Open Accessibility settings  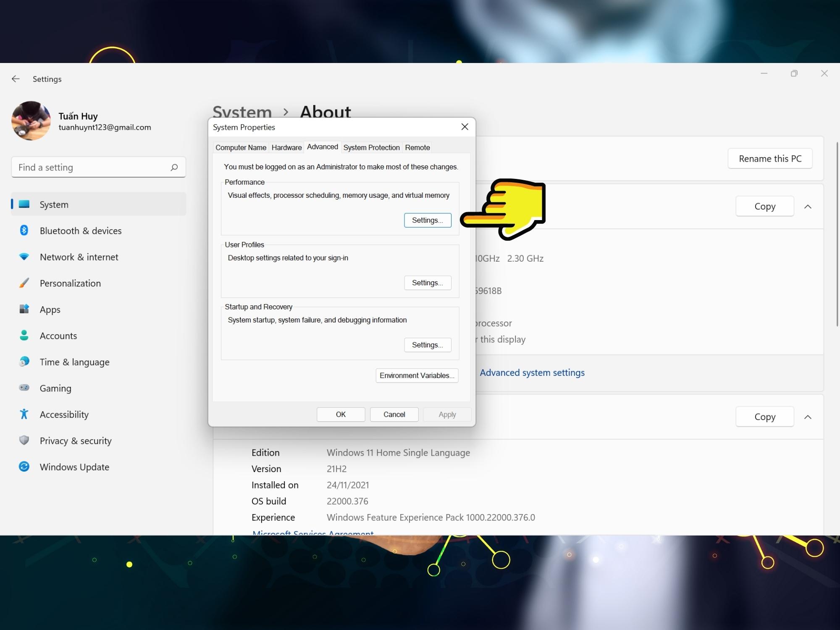click(99, 414)
